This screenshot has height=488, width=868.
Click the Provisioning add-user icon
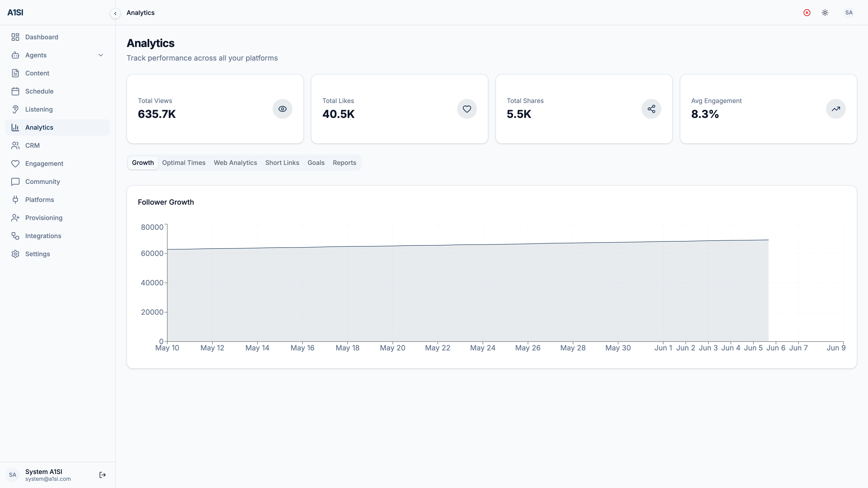(x=15, y=218)
